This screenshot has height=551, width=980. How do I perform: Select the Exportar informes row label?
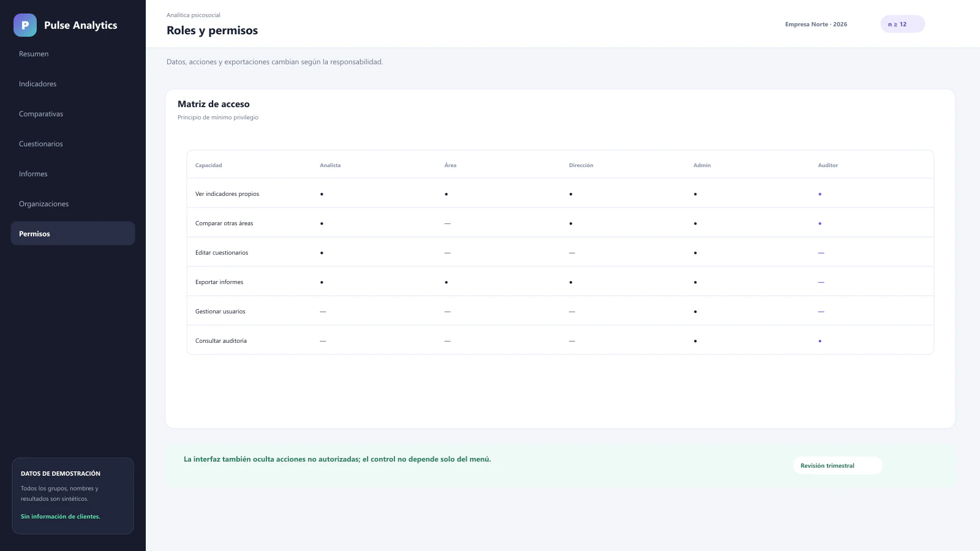(219, 282)
